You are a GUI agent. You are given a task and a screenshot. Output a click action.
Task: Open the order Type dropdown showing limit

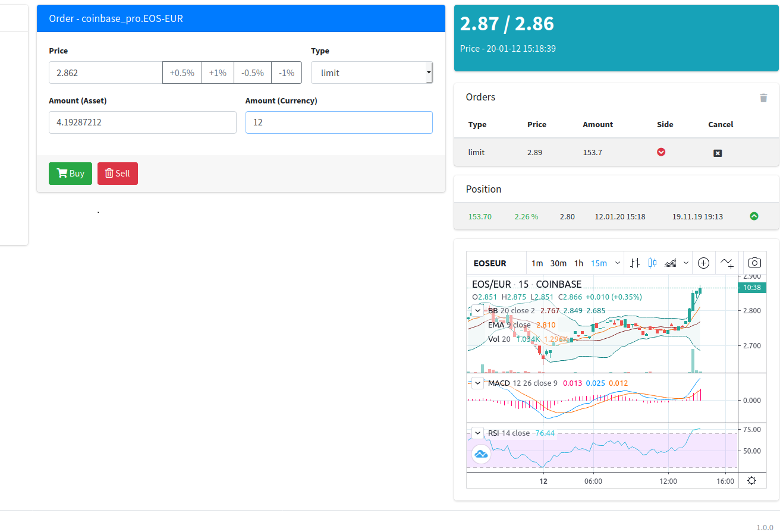point(372,73)
